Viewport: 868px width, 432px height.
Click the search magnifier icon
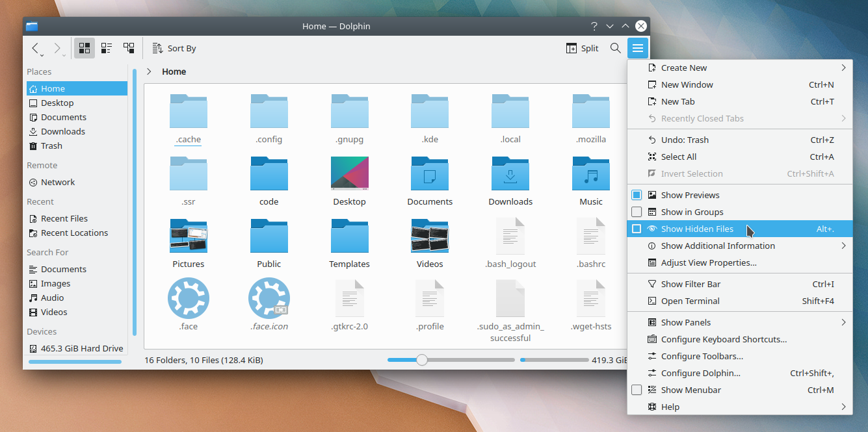pyautogui.click(x=615, y=48)
